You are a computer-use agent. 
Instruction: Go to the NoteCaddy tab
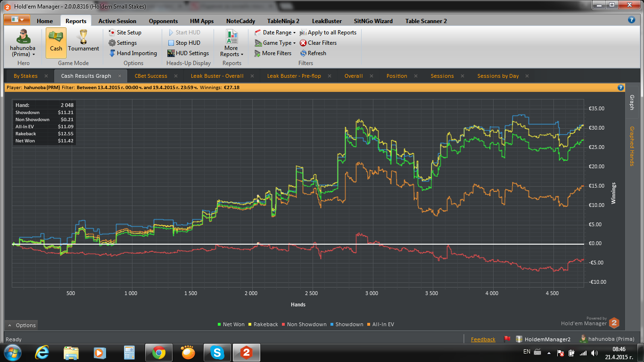point(240,21)
